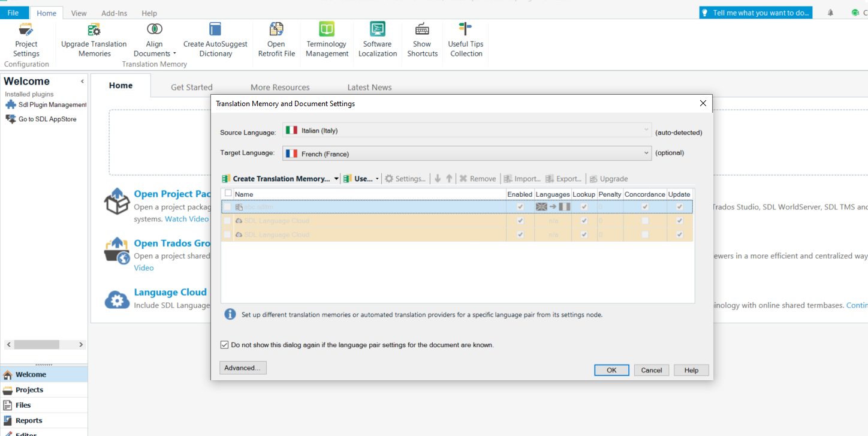Toggle the Concordance checkbox for abc.sdltm

click(x=645, y=207)
